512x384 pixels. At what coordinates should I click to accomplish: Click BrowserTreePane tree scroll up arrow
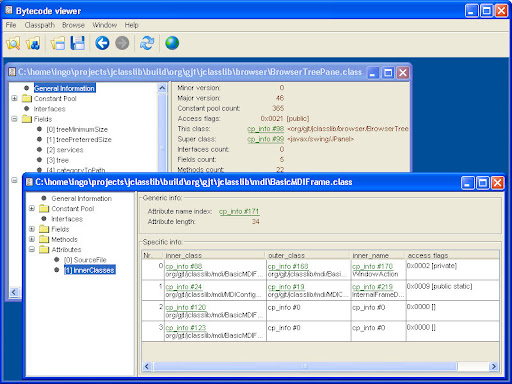[x=162, y=88]
